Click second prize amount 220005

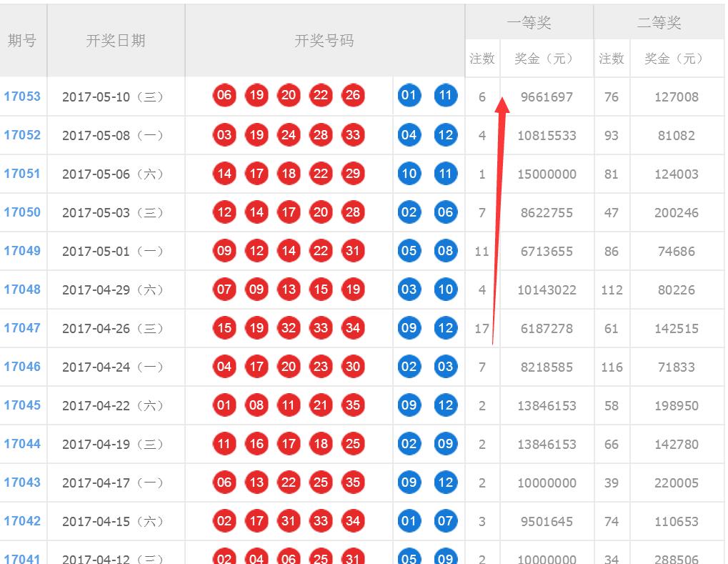(x=677, y=483)
